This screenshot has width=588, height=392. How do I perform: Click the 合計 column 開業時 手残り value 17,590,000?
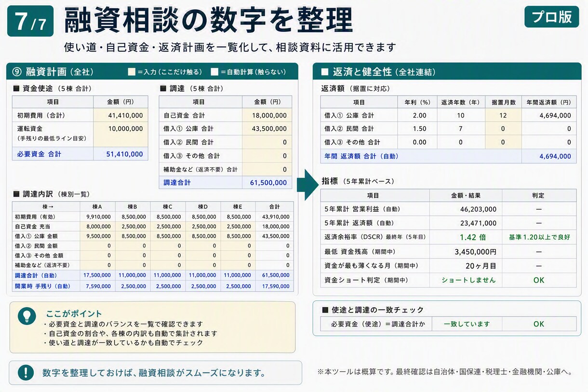point(275,286)
